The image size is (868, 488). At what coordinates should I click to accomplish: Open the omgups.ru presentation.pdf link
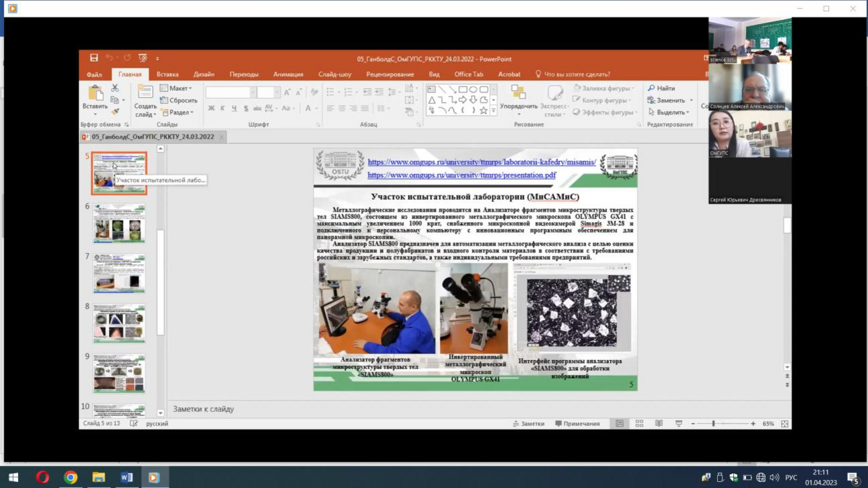click(461, 175)
